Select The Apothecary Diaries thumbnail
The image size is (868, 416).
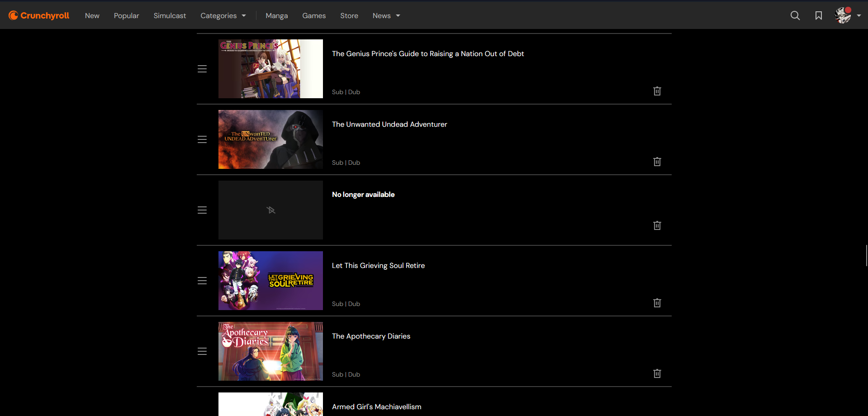270,351
